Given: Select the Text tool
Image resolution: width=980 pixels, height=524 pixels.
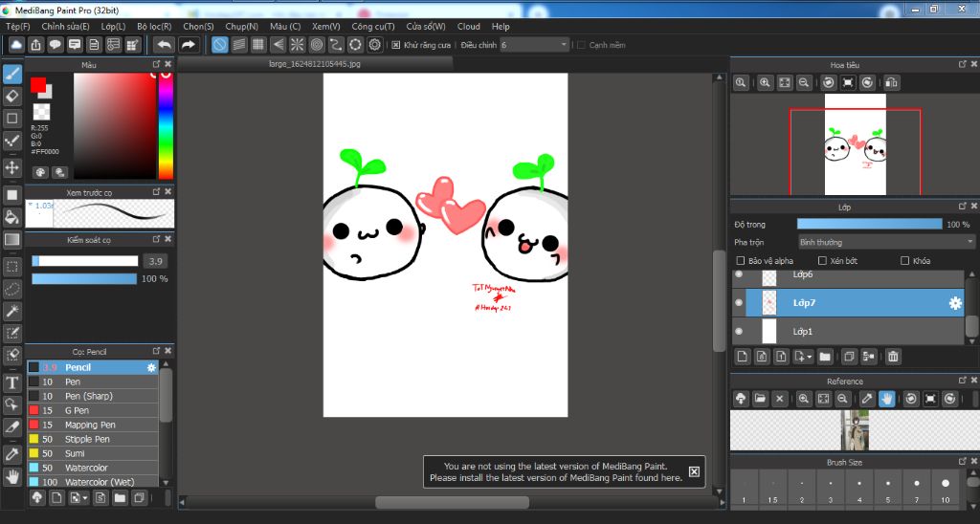Looking at the screenshot, I should tap(11, 382).
